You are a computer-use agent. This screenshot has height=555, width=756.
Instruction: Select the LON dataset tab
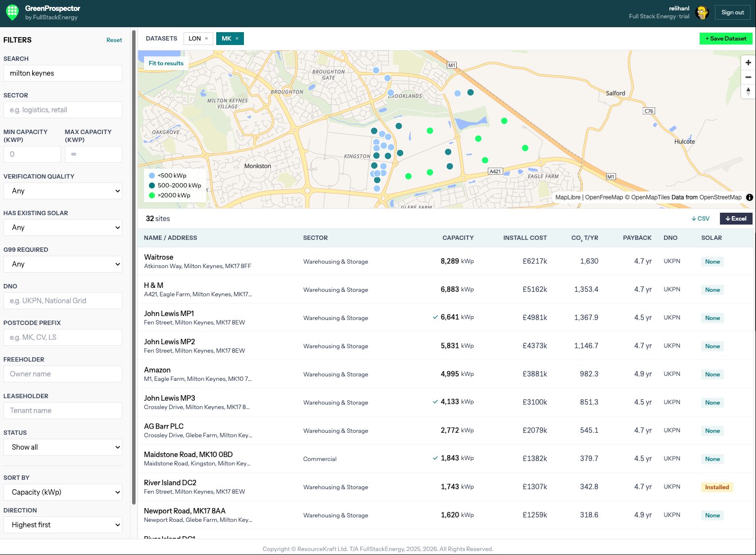pos(194,39)
